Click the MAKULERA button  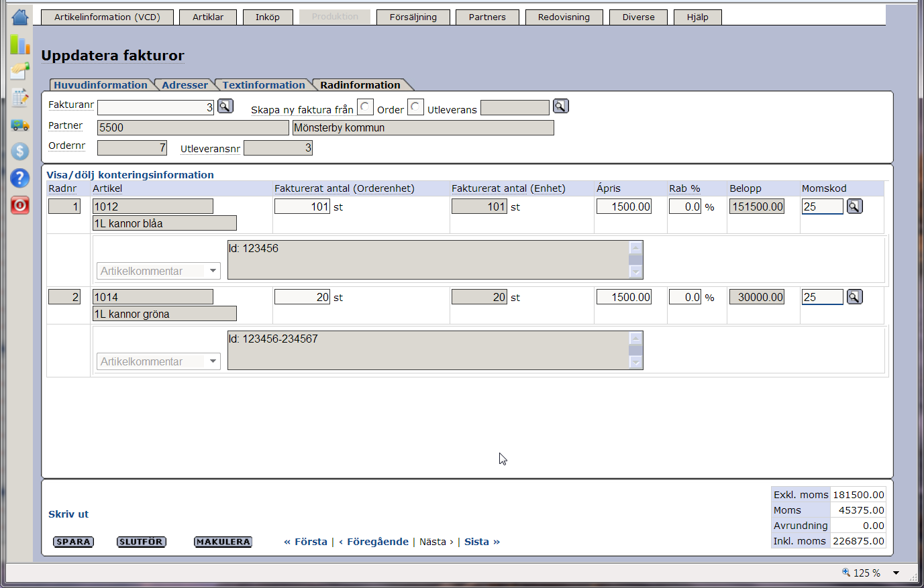point(223,542)
